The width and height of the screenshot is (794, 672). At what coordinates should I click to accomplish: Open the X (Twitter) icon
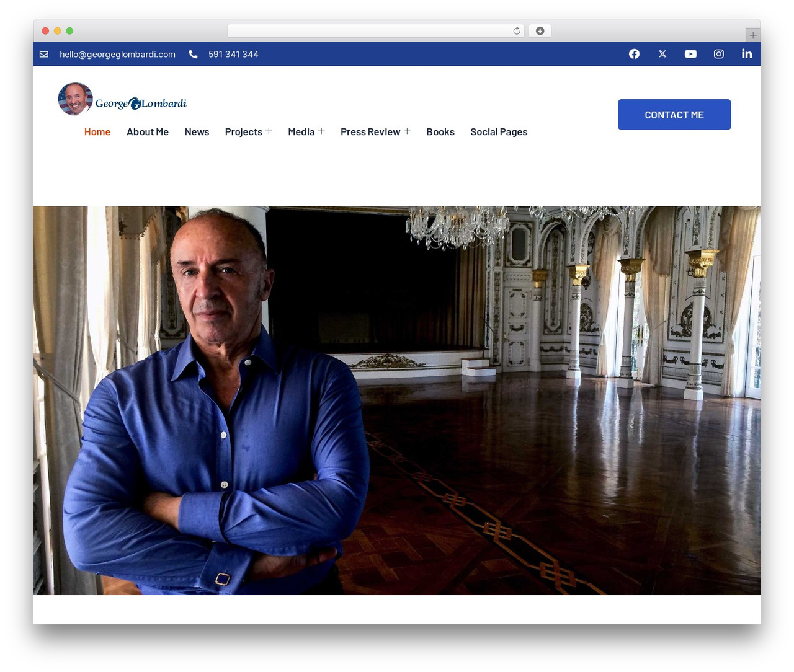click(662, 54)
